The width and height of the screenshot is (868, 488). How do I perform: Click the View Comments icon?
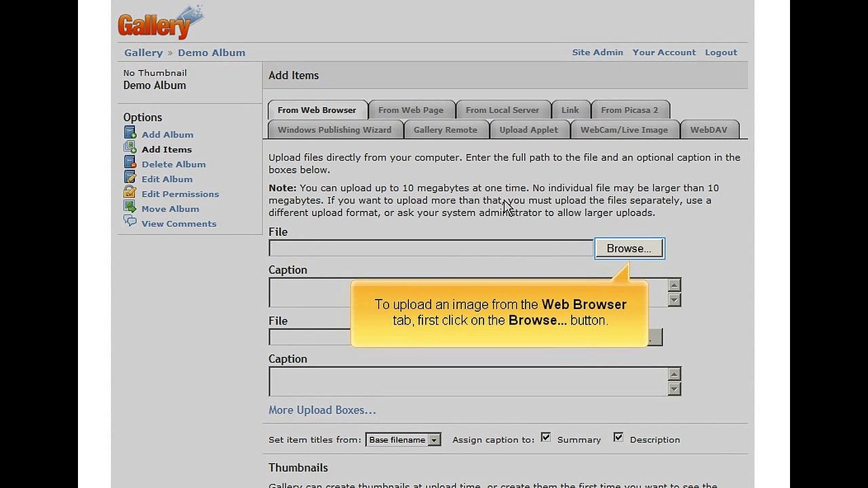point(130,222)
